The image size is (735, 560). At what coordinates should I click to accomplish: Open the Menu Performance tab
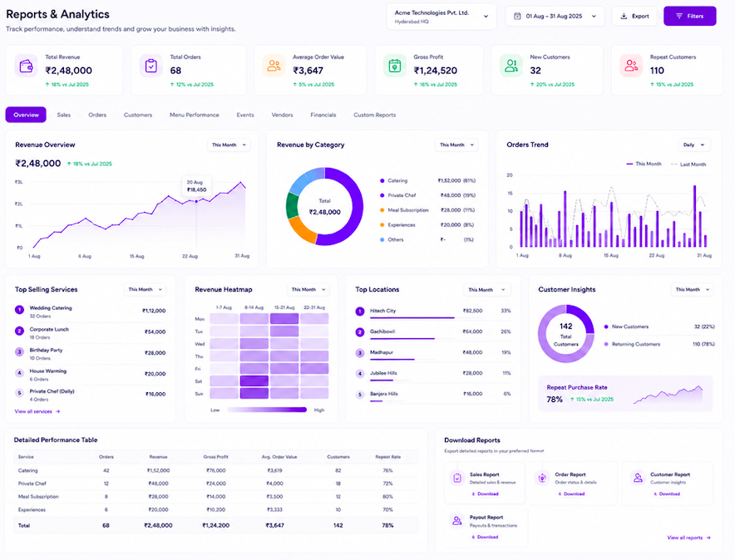point(194,115)
